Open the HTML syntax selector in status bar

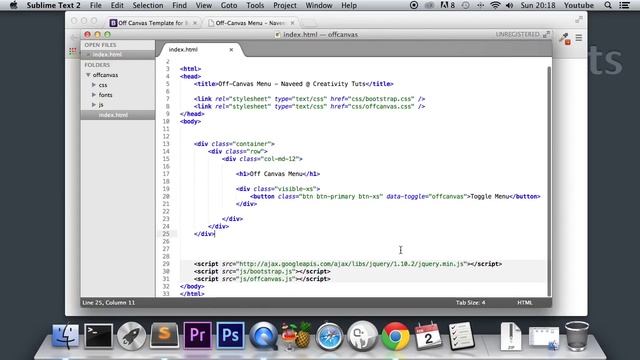point(524,302)
